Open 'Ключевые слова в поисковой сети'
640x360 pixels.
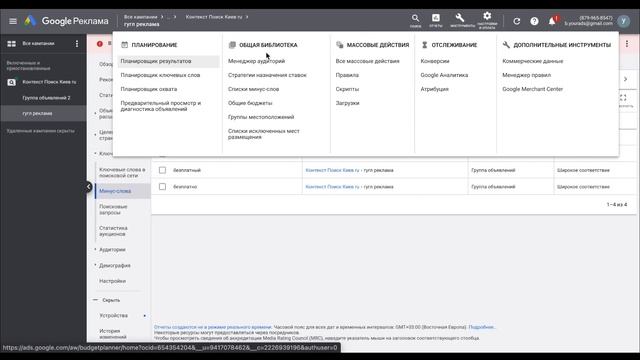[x=122, y=172]
